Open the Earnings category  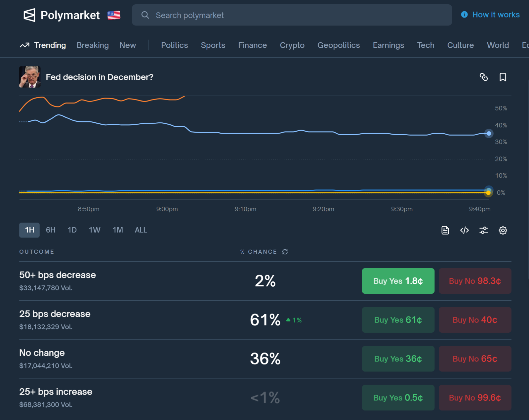point(388,45)
